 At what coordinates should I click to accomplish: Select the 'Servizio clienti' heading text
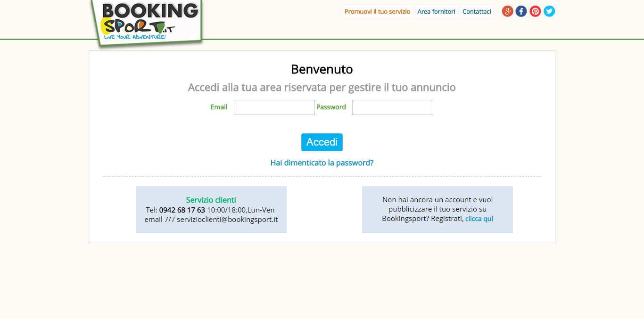click(211, 200)
